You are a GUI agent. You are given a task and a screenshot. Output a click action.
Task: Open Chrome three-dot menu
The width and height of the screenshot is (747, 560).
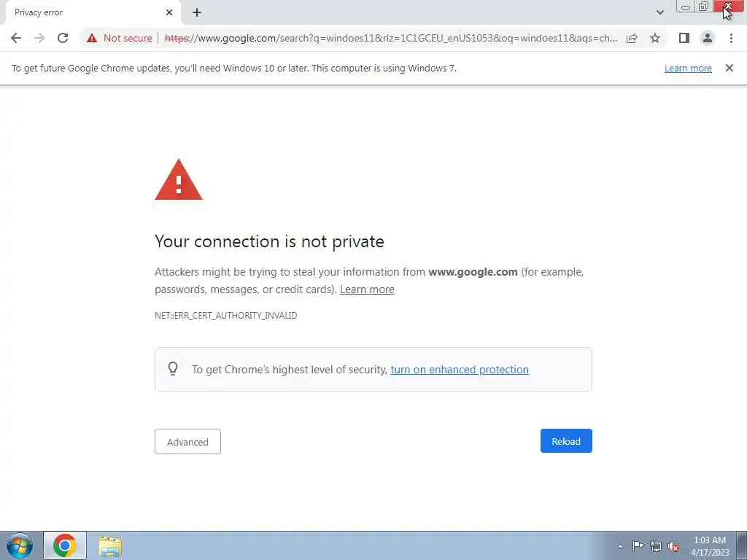click(731, 38)
